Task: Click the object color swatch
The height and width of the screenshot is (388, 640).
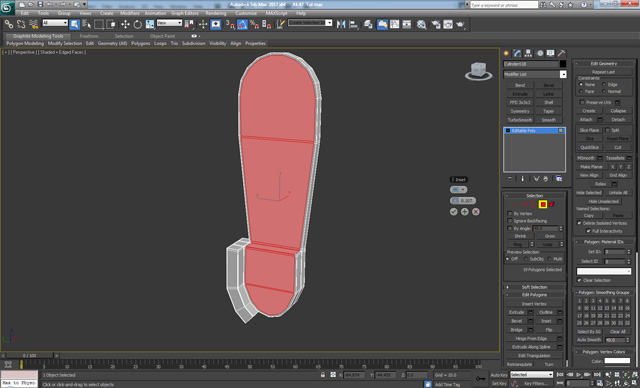Action: click(x=563, y=64)
